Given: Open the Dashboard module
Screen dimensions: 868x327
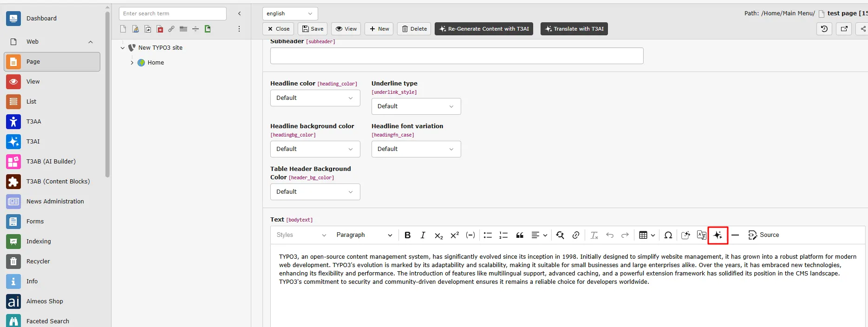Looking at the screenshot, I should pyautogui.click(x=52, y=19).
